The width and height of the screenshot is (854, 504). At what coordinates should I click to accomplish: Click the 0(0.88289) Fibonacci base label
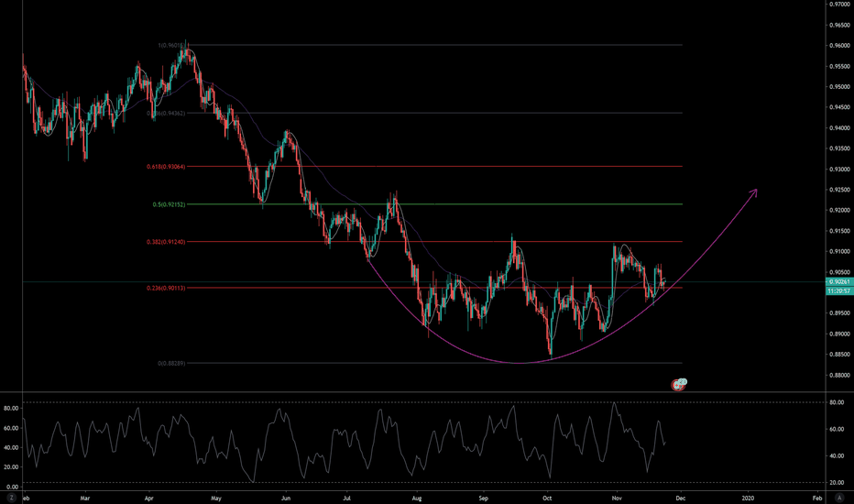[x=172, y=363]
